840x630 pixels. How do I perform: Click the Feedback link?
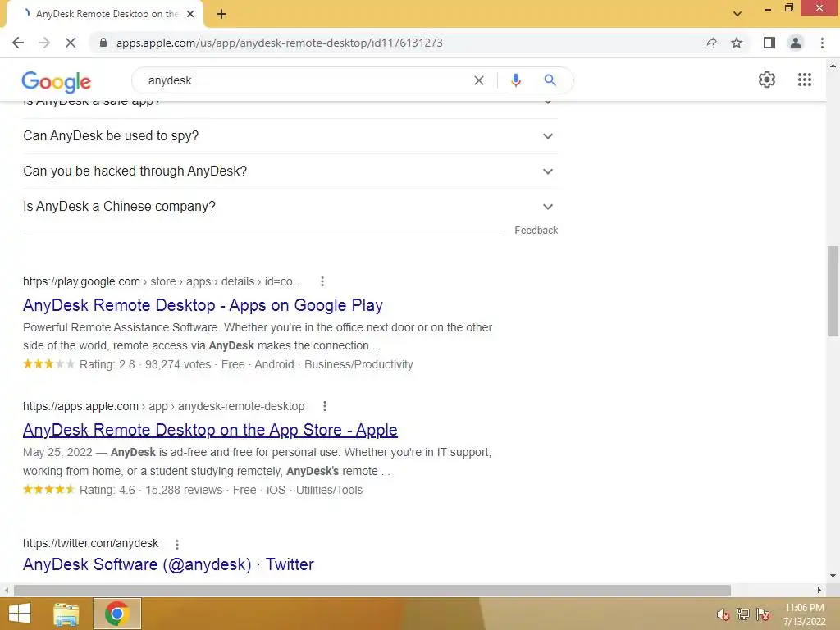536,231
